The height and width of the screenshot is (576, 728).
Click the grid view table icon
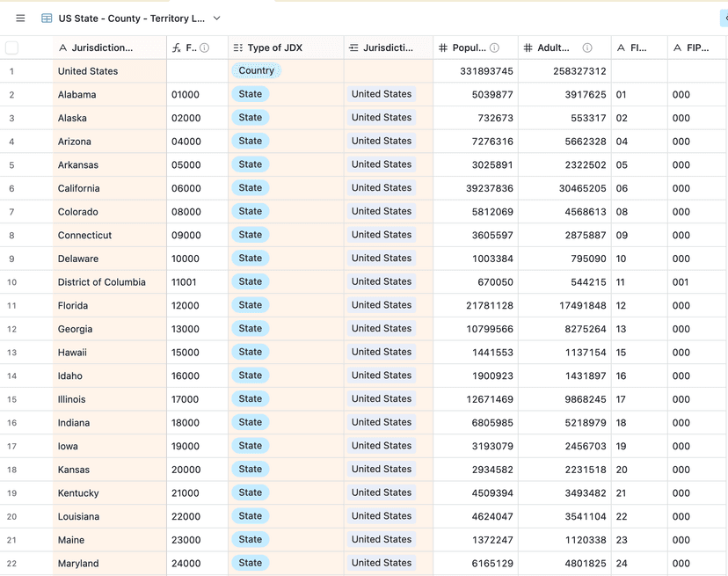(x=47, y=18)
